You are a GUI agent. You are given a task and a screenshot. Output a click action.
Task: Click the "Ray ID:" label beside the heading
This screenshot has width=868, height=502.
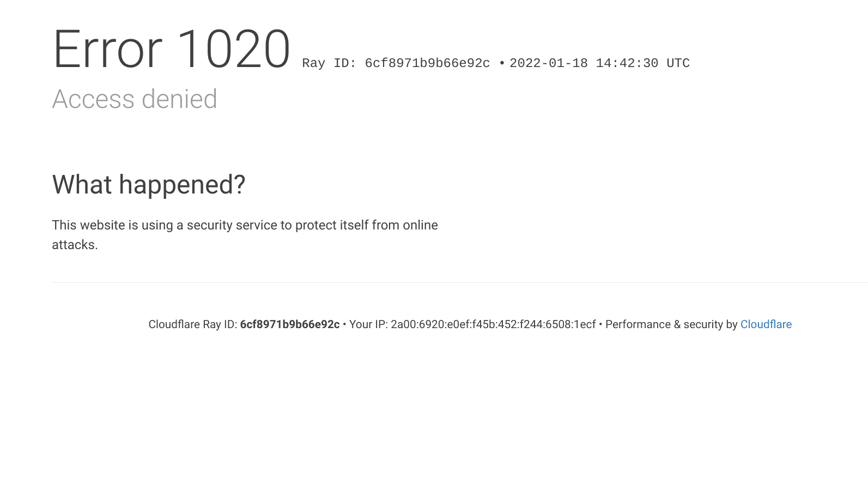(329, 63)
